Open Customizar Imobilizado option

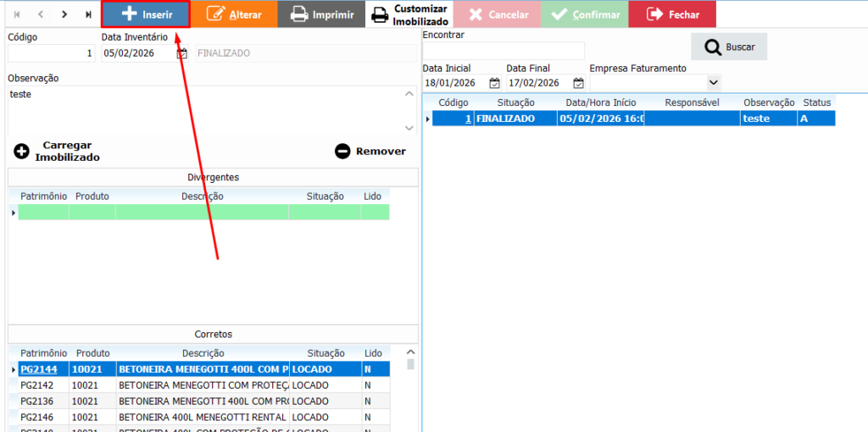410,14
